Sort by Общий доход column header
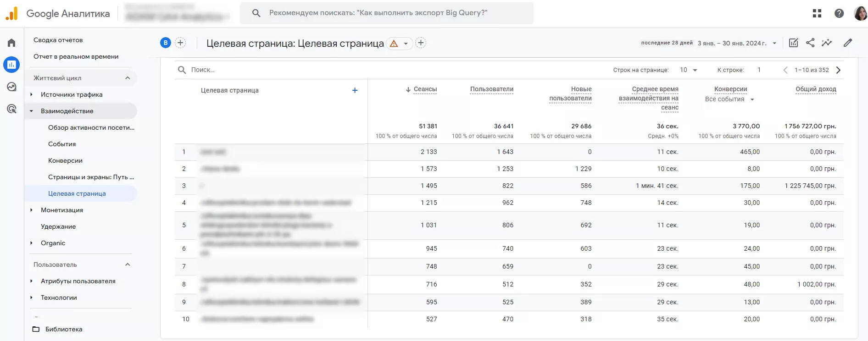 click(x=816, y=89)
